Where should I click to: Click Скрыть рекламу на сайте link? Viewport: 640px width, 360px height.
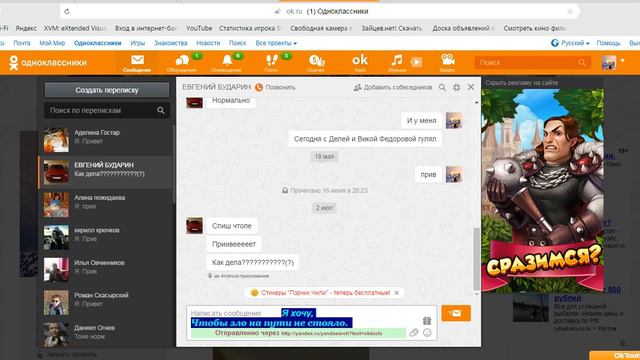521,83
